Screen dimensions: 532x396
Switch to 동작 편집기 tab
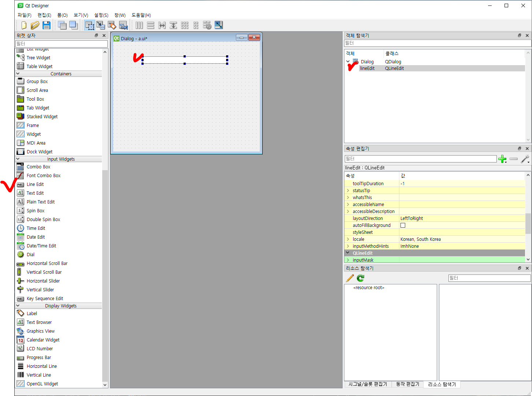407,384
